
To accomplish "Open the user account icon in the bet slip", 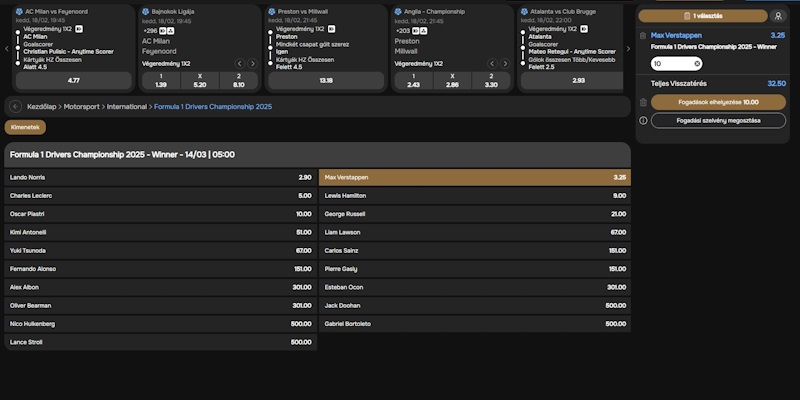I will tap(778, 16).
